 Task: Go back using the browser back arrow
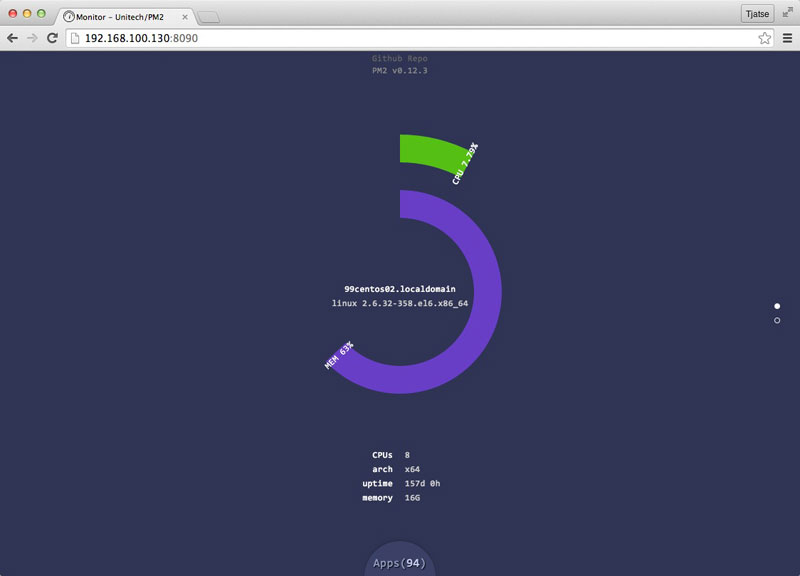pyautogui.click(x=12, y=38)
